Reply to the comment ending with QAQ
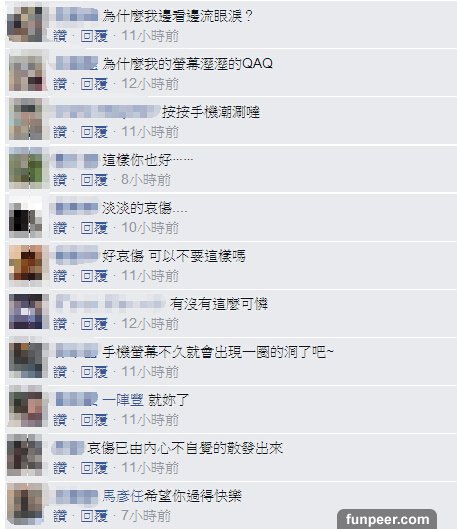 94,84
